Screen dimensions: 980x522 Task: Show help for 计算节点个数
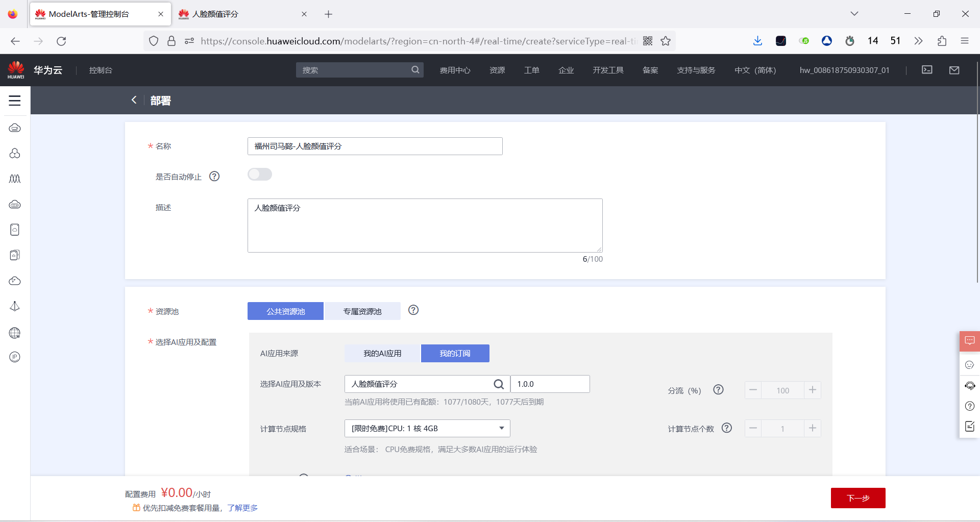tap(727, 428)
